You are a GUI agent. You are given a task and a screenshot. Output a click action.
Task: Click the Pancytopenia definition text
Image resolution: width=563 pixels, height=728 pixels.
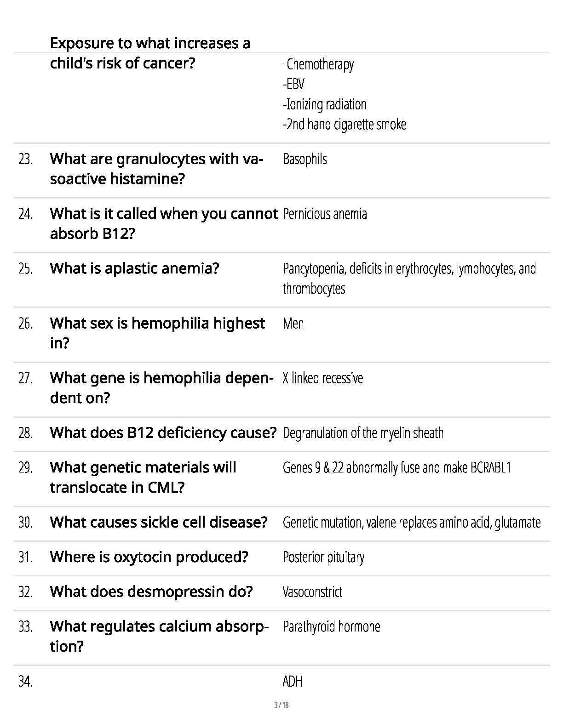point(409,279)
